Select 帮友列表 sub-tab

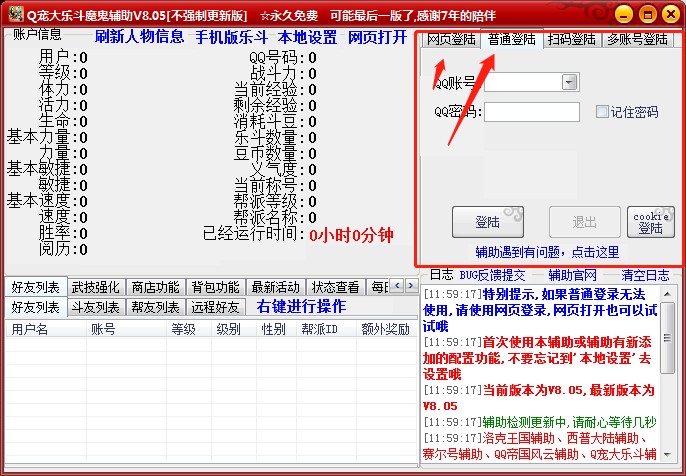tap(156, 308)
